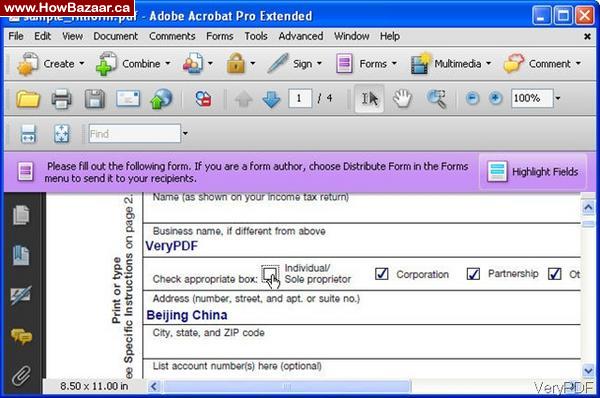Image resolution: width=600 pixels, height=398 pixels.
Task: Expand the Secure dropdown arrow
Action: click(x=253, y=64)
